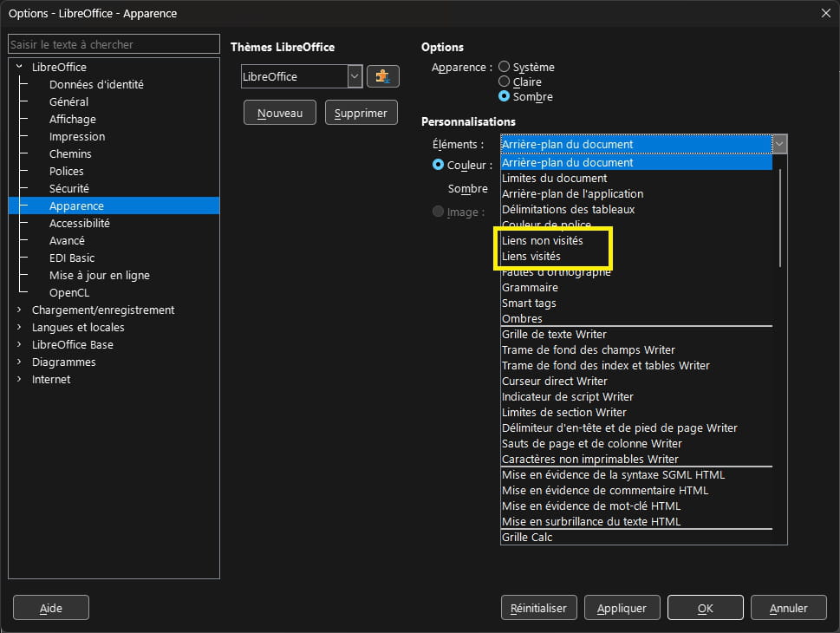
Task: Choose Indicateur de script Writer entry
Action: (636, 396)
